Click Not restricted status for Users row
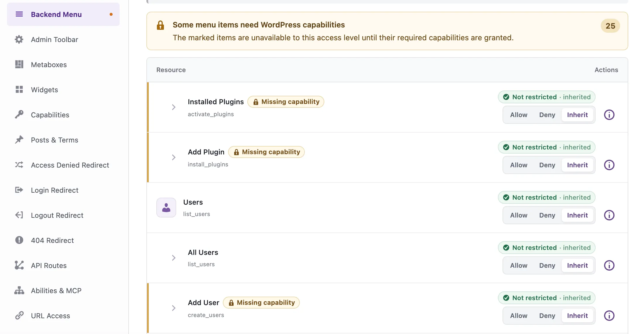 [x=547, y=197]
